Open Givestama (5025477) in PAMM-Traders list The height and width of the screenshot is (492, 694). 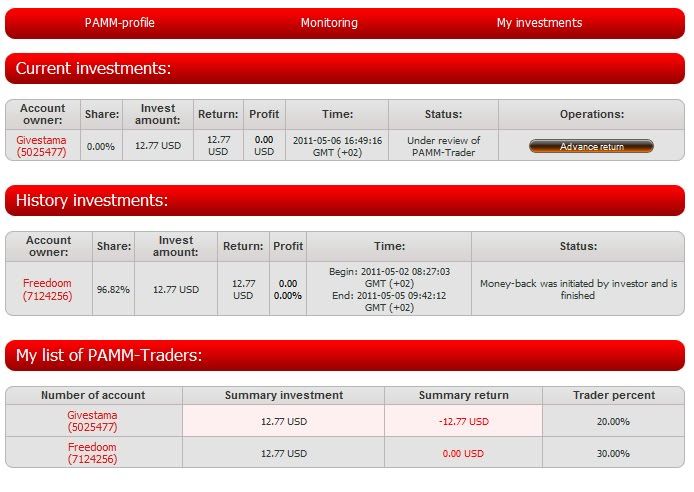tap(93, 421)
